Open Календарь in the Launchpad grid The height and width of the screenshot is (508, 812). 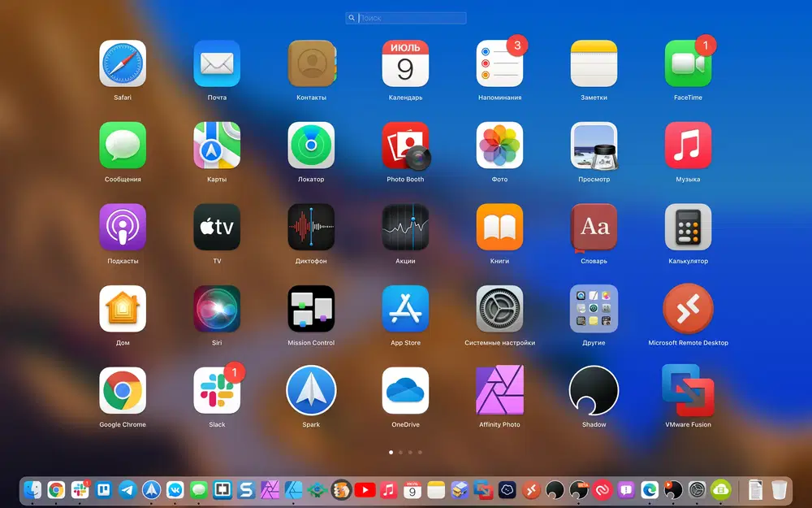click(405, 63)
